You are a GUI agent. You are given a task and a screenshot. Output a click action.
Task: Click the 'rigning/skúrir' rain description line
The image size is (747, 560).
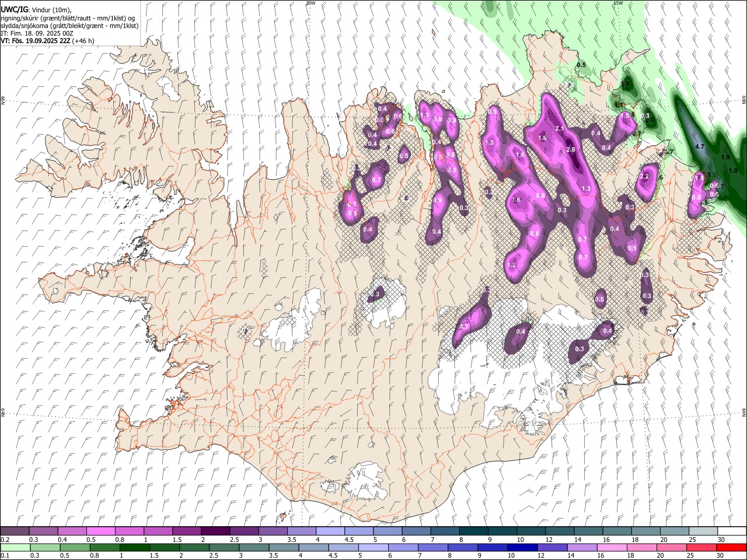67,18
